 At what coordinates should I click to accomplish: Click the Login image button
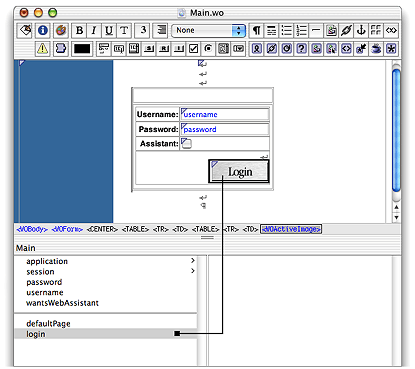coord(239,171)
